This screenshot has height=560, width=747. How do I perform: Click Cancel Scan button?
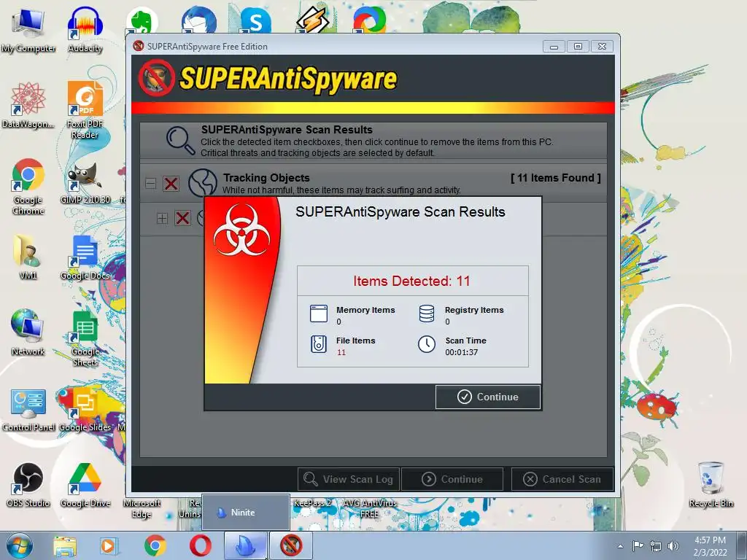pyautogui.click(x=562, y=479)
